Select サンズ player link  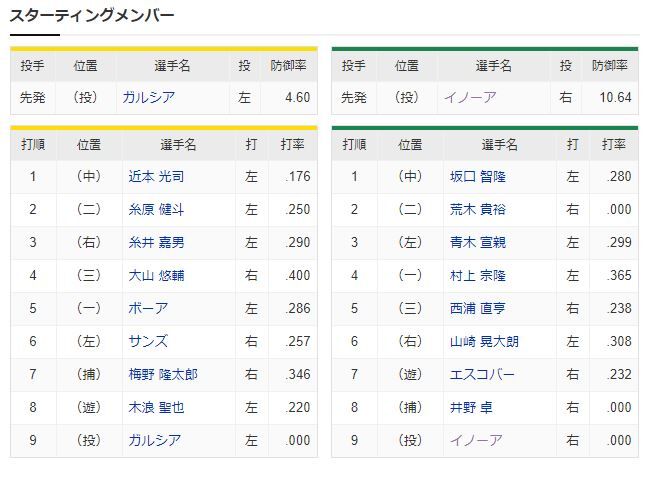(x=148, y=341)
